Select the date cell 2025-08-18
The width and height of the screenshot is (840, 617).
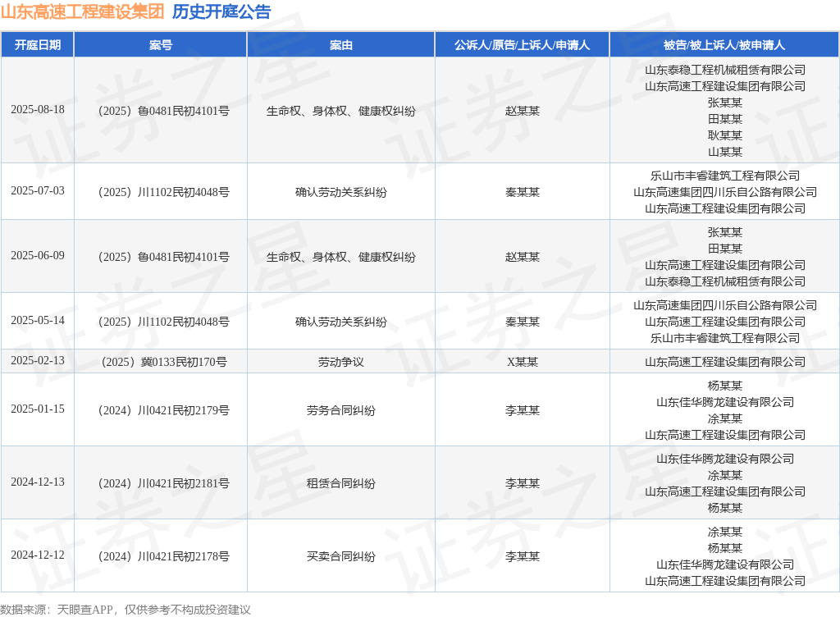click(x=38, y=109)
